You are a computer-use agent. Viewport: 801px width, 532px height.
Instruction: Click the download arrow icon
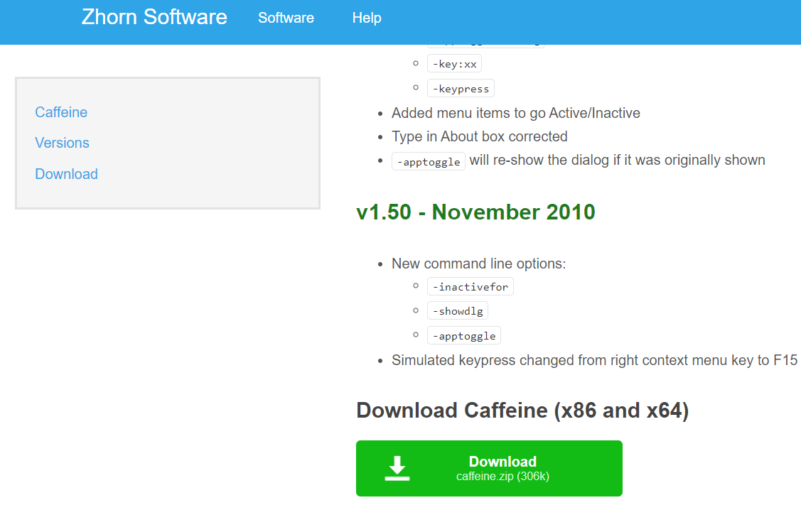click(x=397, y=468)
